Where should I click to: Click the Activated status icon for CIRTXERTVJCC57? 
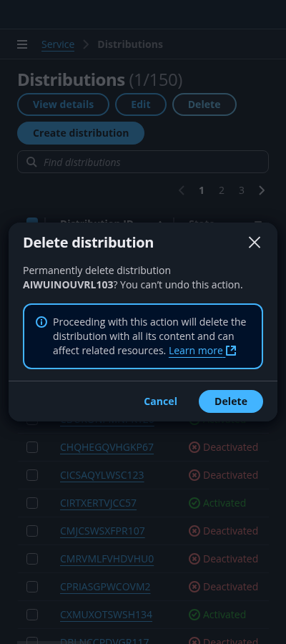[x=194, y=503]
